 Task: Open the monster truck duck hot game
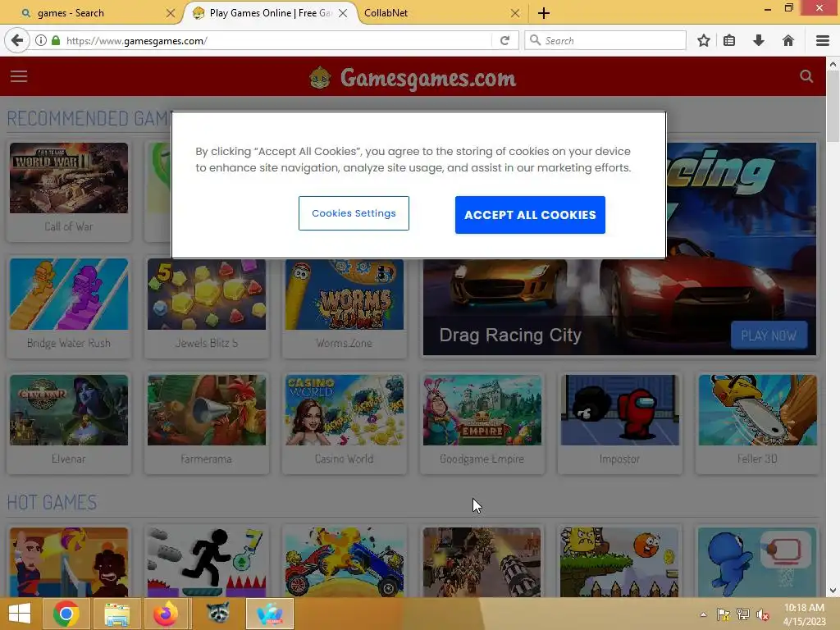tap(344, 561)
